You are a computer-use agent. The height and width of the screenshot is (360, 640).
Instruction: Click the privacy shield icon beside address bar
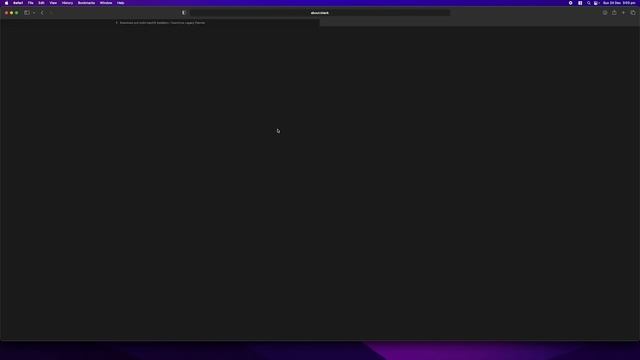point(184,13)
